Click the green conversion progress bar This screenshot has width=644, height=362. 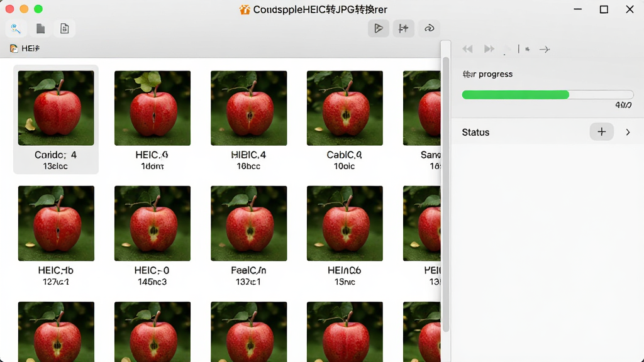pyautogui.click(x=548, y=95)
